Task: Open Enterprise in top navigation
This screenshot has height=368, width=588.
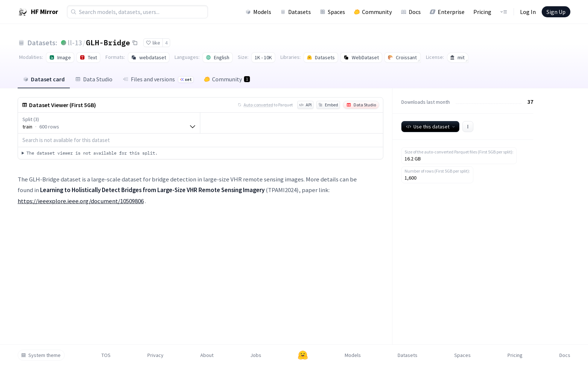Action: point(447,12)
